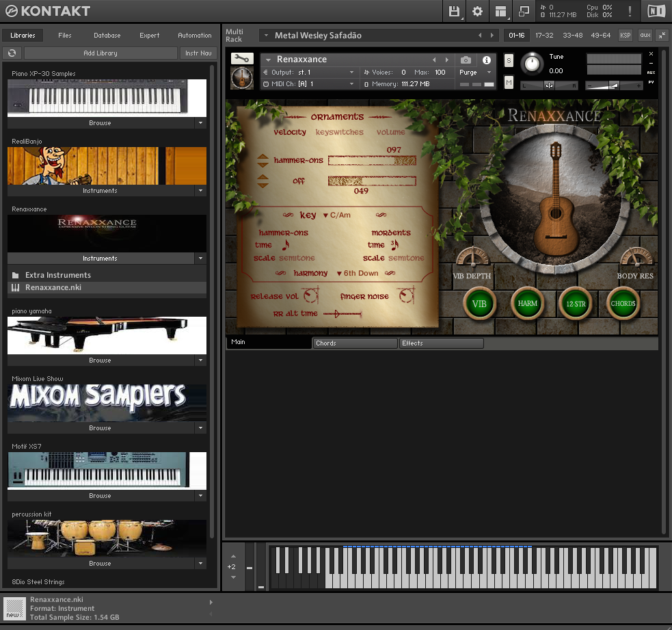Viewport: 672px width, 630px height.
Task: Open the Chords instrument tab
Action: 355,343
